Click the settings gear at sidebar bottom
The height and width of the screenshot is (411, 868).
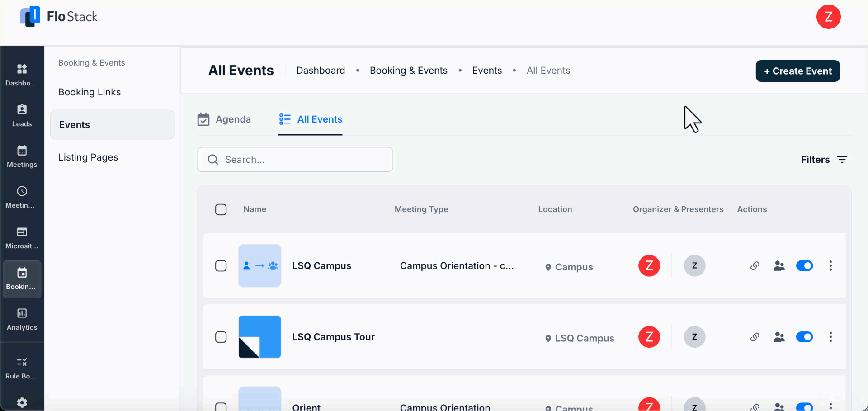pos(22,402)
